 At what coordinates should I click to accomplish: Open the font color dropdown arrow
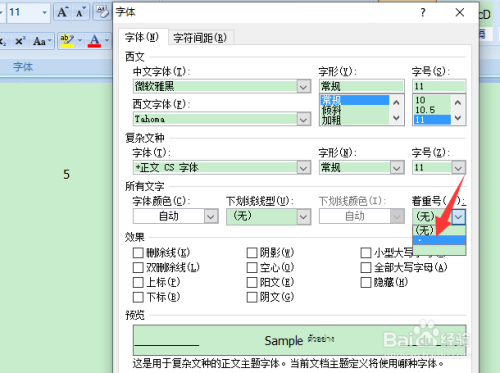coord(107,41)
